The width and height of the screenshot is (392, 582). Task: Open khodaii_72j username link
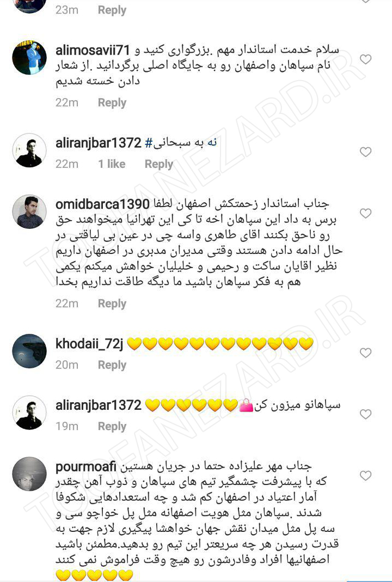click(x=89, y=344)
